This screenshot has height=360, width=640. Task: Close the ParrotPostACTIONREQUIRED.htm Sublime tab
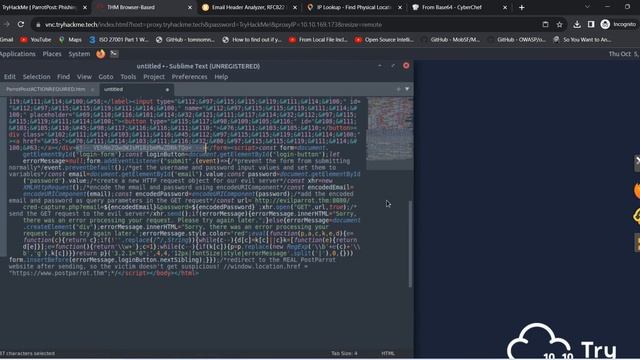(93, 89)
